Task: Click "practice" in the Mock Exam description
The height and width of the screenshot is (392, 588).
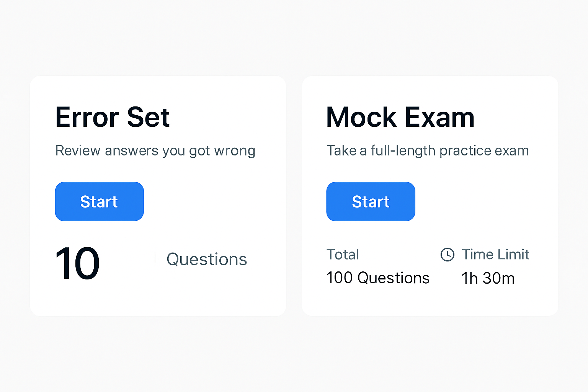Action: point(465,151)
